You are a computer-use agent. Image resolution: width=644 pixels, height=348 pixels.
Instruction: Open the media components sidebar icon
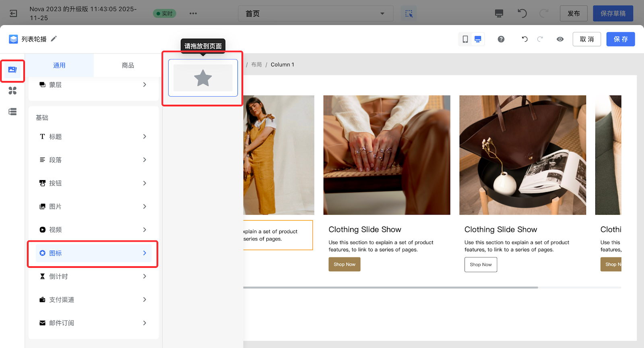pos(12,70)
